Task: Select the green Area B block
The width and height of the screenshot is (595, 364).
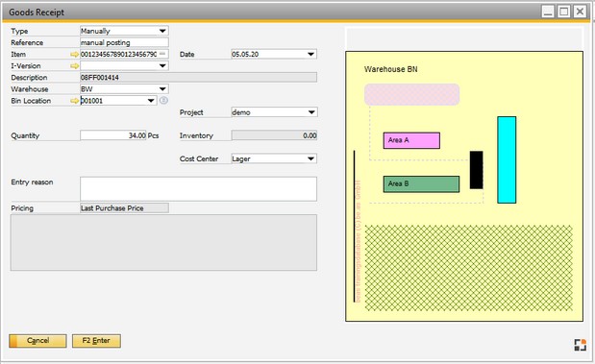Action: (421, 183)
